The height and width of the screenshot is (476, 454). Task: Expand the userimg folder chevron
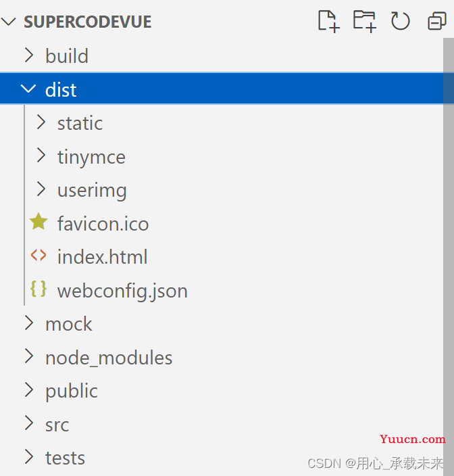click(41, 189)
